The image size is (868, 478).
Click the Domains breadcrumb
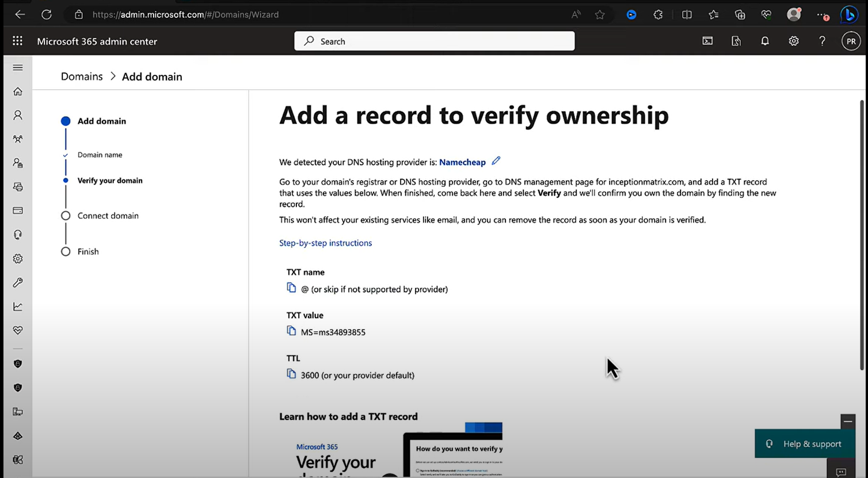(x=82, y=77)
